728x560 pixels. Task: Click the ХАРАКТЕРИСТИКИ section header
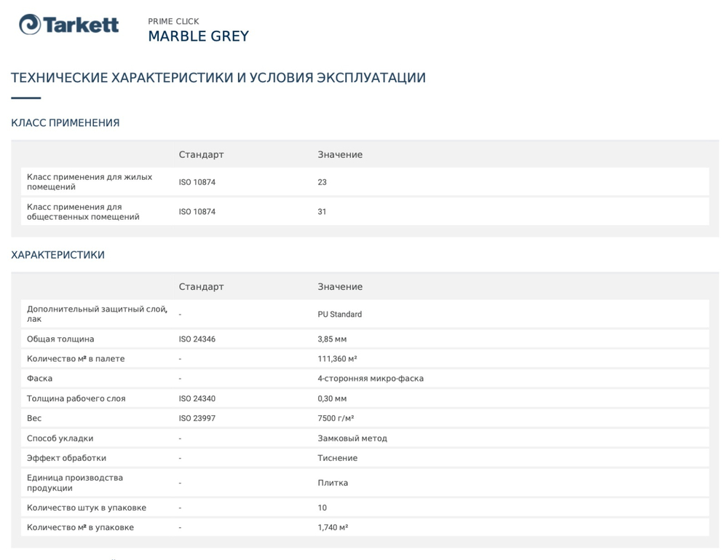pos(58,254)
